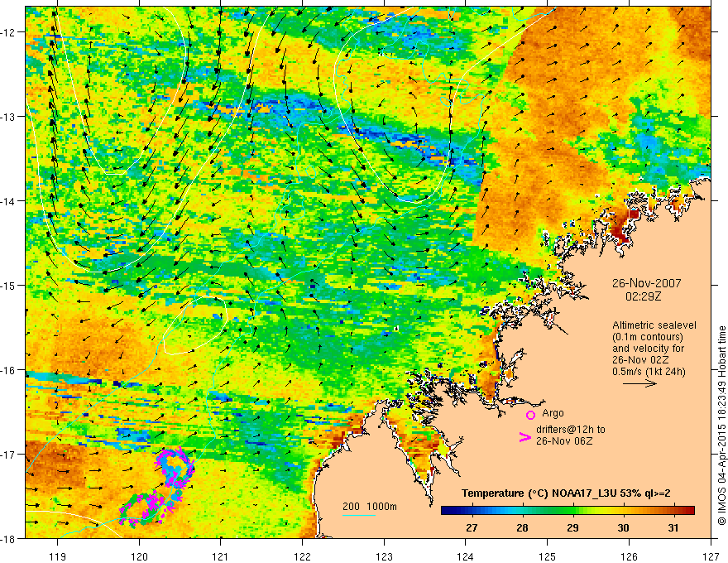Image resolution: width=728 pixels, height=563 pixels.
Task: Click the -16 latitude axis label
Action: pyautogui.click(x=9, y=370)
